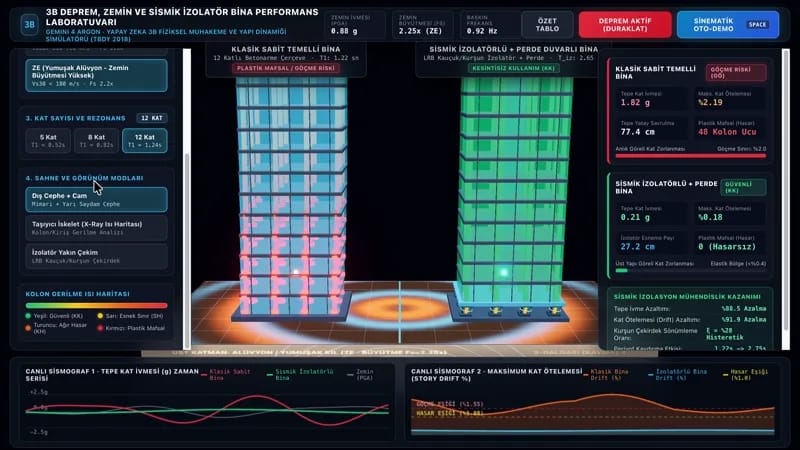Switch to İzolatör Yakın Çekim view
The image size is (800, 450).
click(x=96, y=256)
